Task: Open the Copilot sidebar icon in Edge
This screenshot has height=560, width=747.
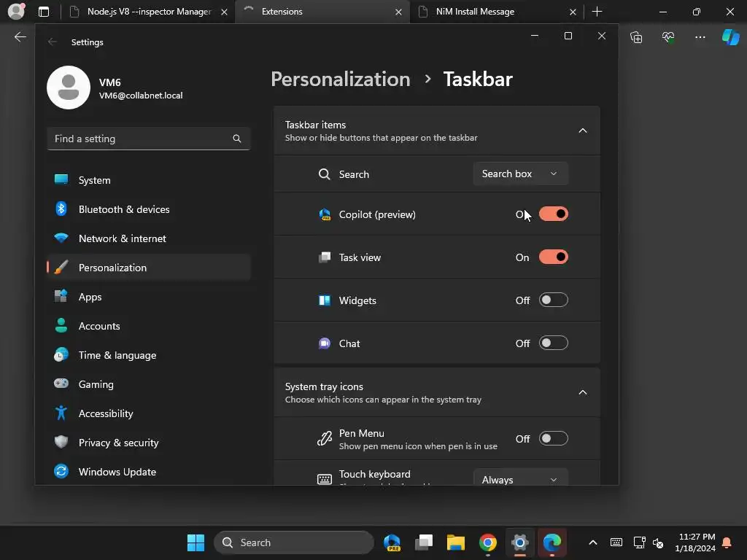Action: (730, 36)
